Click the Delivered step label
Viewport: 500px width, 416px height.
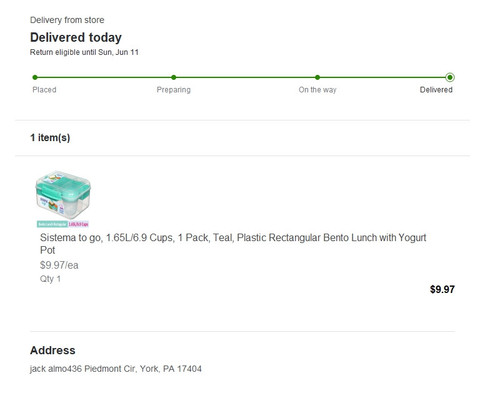tap(436, 90)
